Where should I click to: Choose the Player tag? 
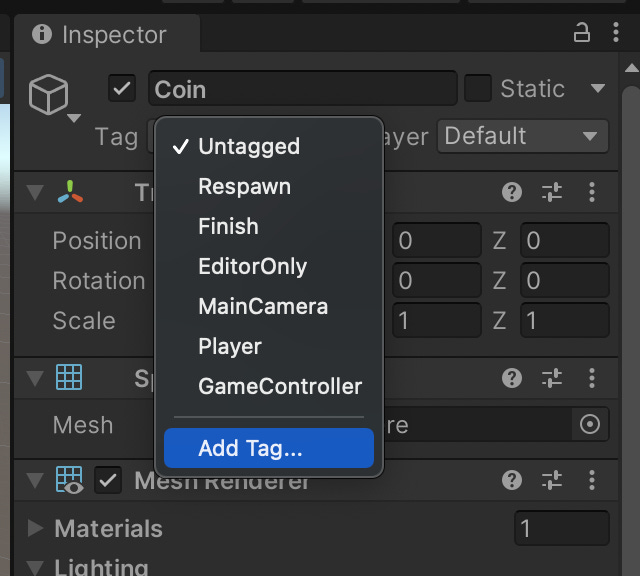269,346
